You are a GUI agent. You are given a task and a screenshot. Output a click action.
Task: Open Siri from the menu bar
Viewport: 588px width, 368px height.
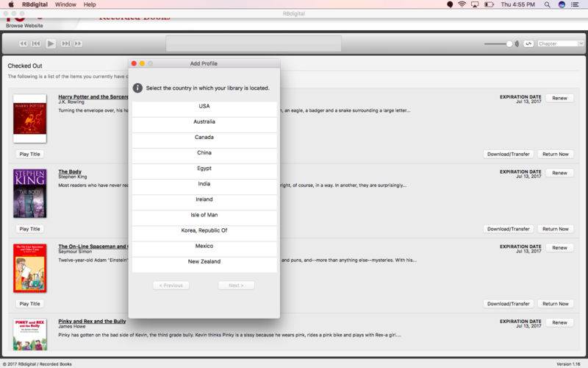click(562, 4)
